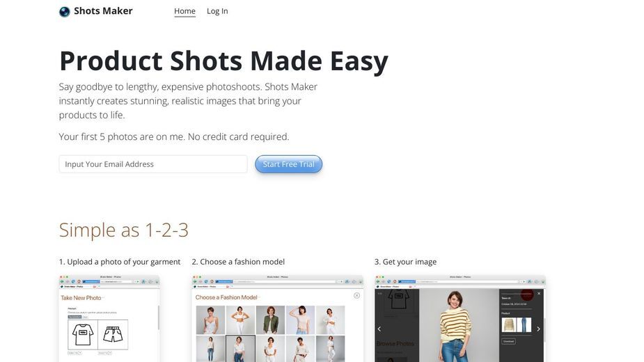Select the t-shirt garment icon

pos(83,334)
